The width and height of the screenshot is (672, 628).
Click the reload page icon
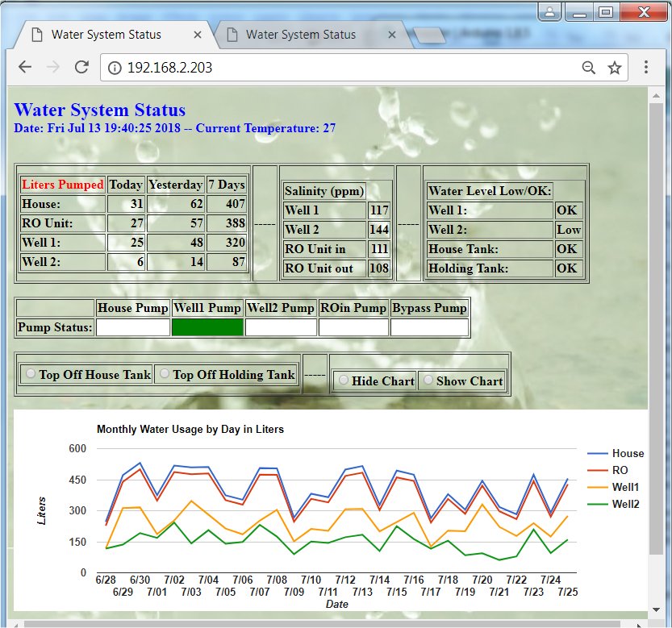click(81, 68)
